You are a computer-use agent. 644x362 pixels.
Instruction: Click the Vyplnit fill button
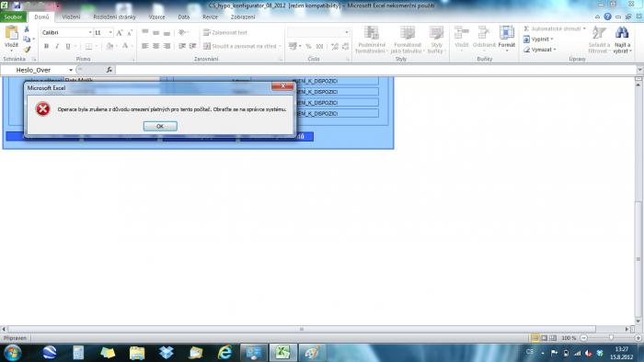tap(539, 39)
